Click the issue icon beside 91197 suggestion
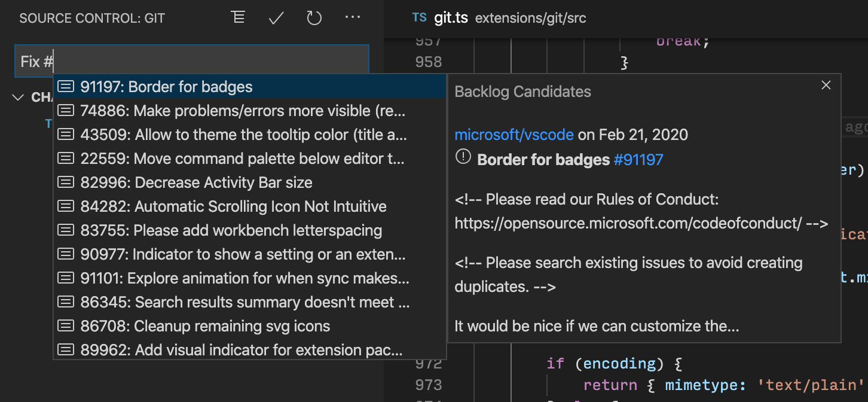 (66, 86)
